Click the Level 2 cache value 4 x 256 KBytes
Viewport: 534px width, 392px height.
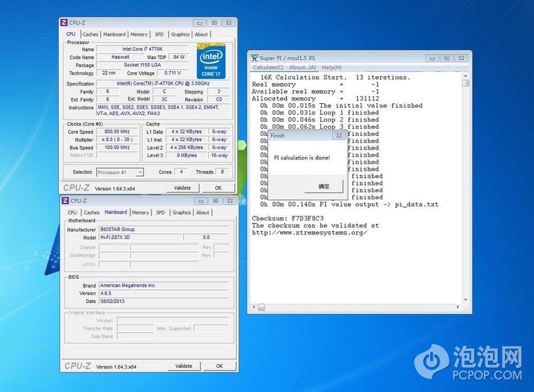pyautogui.click(x=186, y=147)
